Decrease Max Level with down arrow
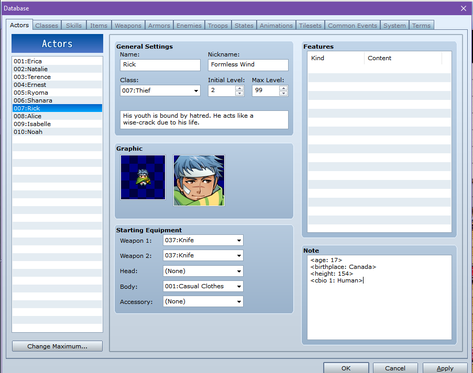 283,93
